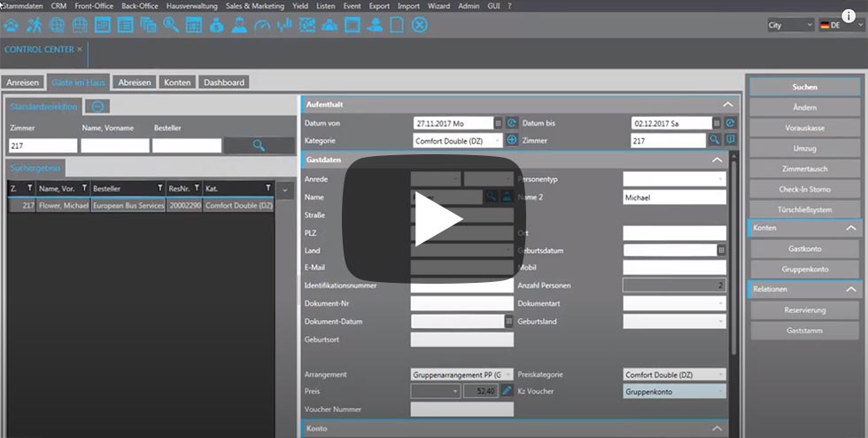
Task: Open the Hausverwaltung menu
Action: pyautogui.click(x=191, y=6)
